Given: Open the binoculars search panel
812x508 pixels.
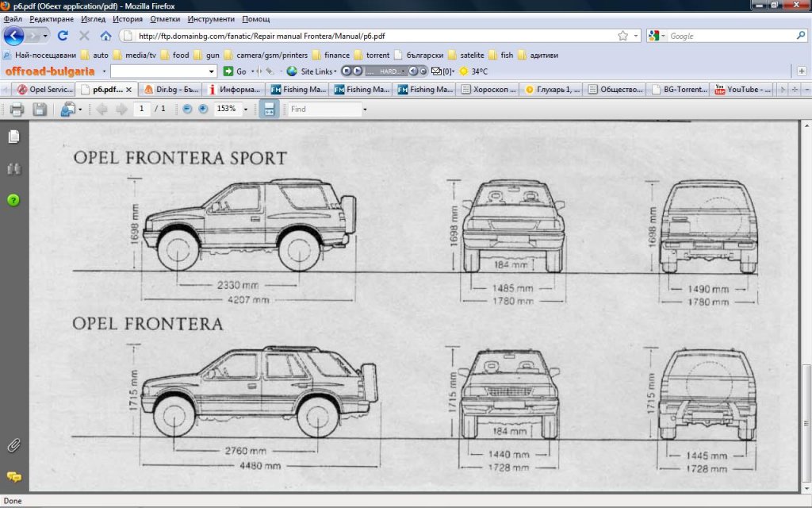Looking at the screenshot, I should coord(13,168).
